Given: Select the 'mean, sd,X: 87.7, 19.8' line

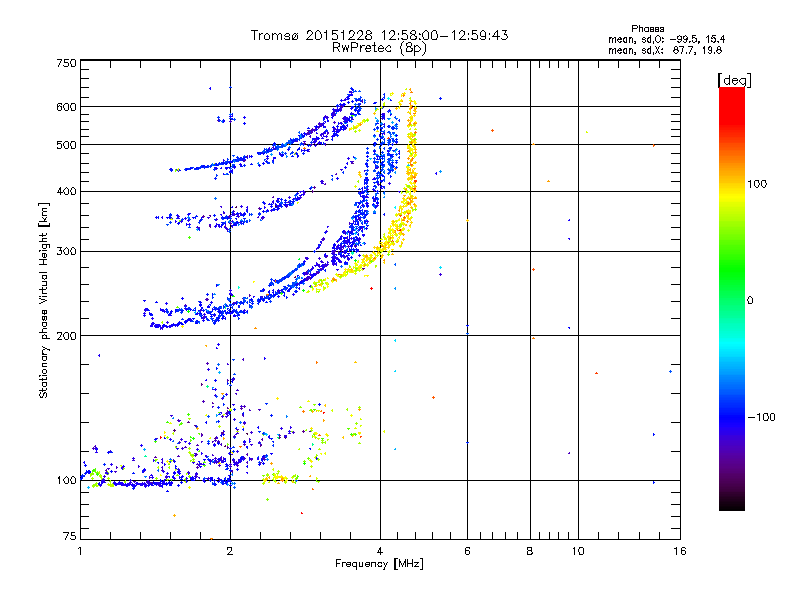Looking at the screenshot, I should (665, 50).
